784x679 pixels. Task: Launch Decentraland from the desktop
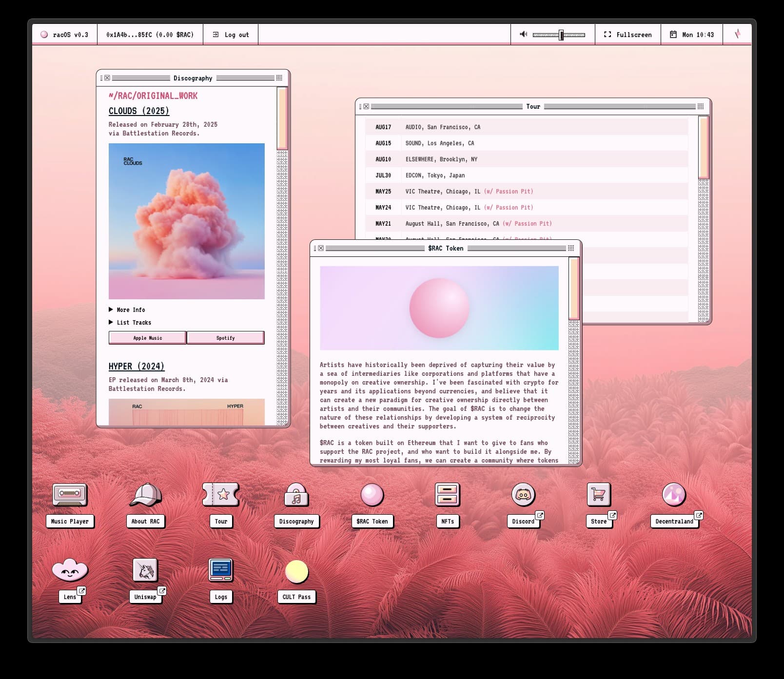coord(674,495)
